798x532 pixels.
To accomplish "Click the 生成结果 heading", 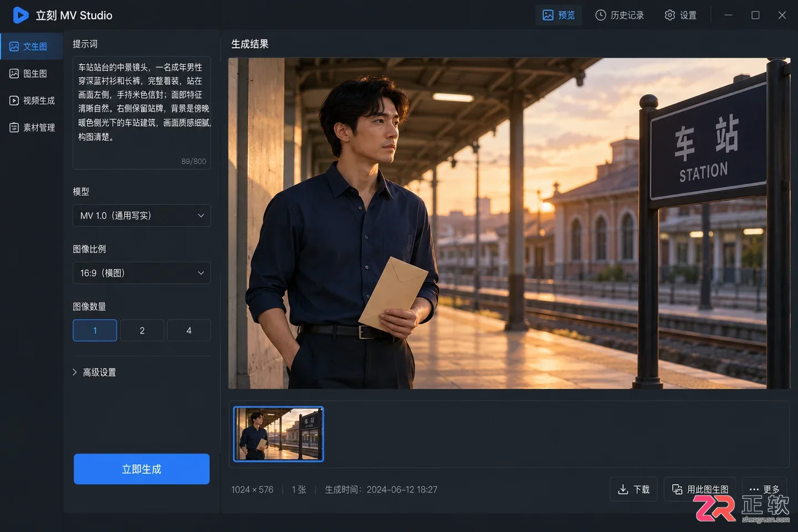I will (x=250, y=44).
